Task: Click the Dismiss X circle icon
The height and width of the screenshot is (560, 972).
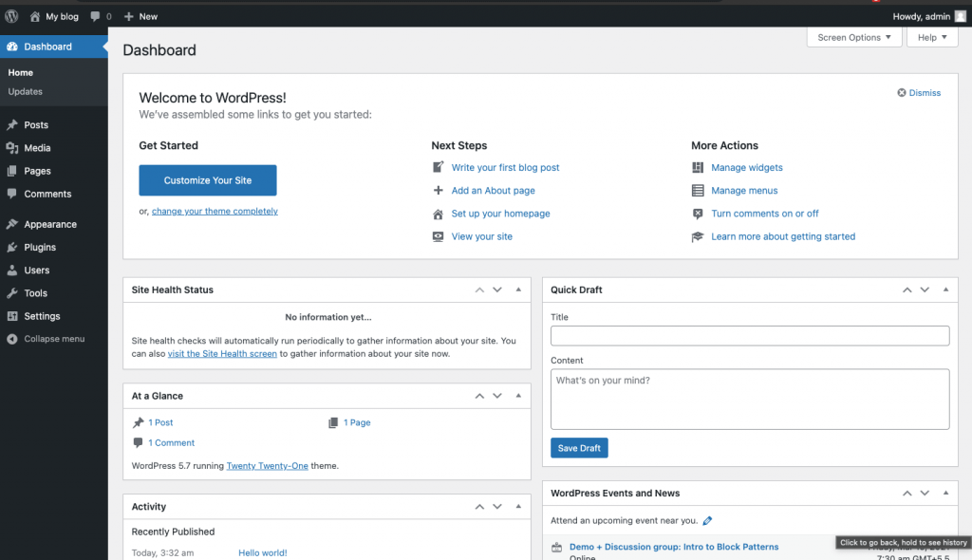Action: [x=902, y=92]
